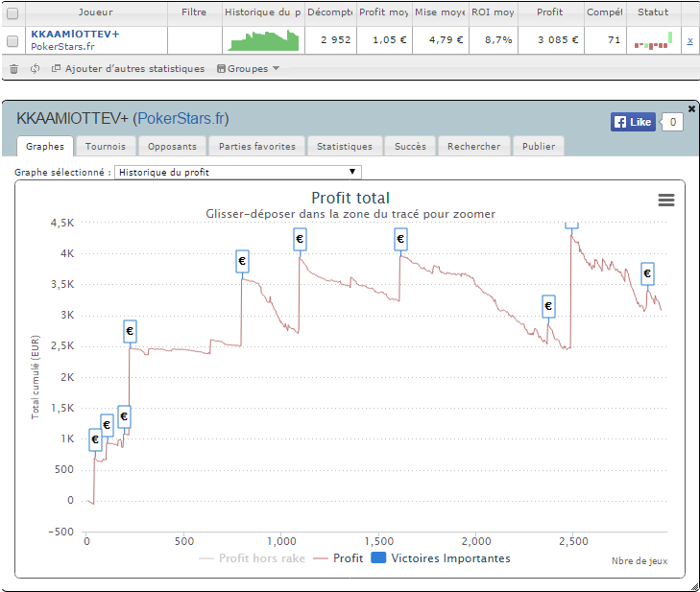Sort by ROI moy column header
Image resolution: width=700 pixels, height=592 pixels.
pyautogui.click(x=493, y=12)
